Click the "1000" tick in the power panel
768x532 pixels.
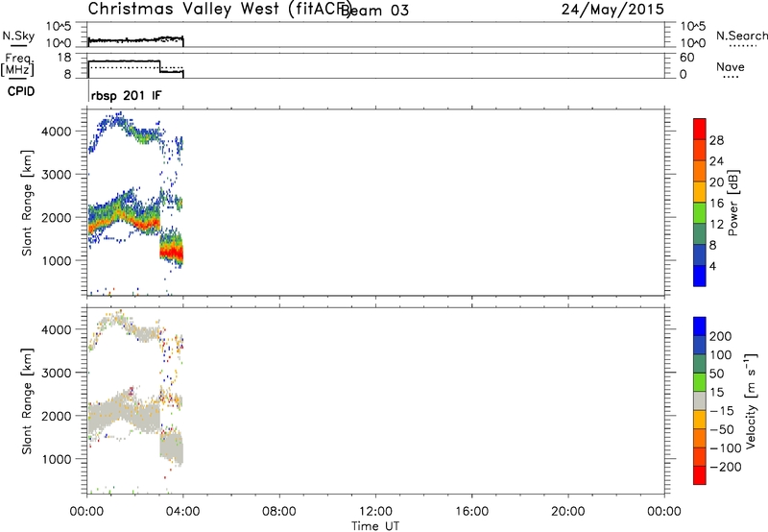pos(57,260)
